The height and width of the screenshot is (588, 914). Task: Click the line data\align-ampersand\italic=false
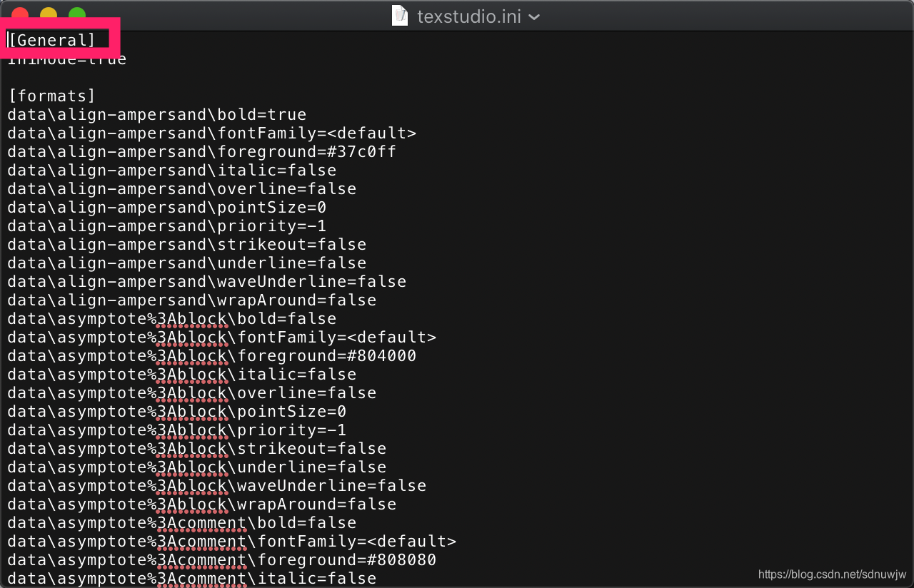(172, 171)
